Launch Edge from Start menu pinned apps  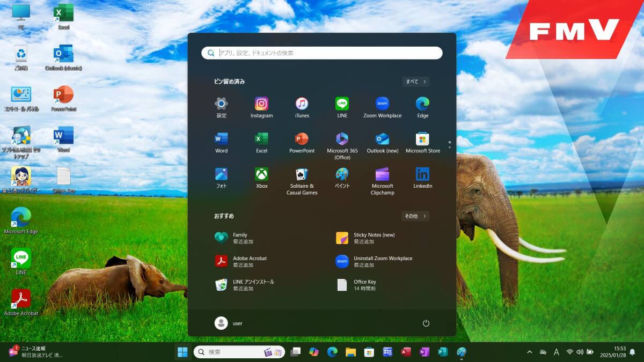coord(422,107)
